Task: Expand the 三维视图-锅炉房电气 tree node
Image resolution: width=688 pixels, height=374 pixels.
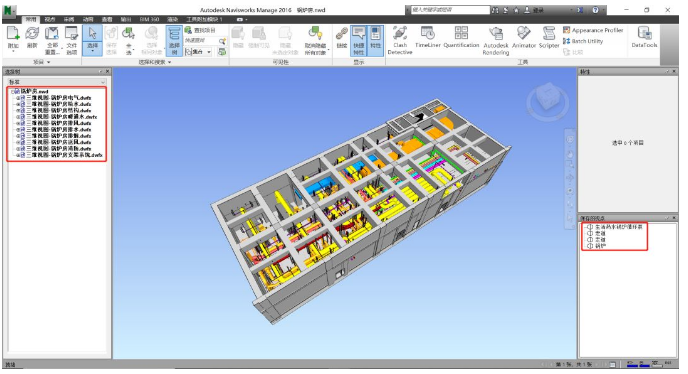Action: pos(18,98)
